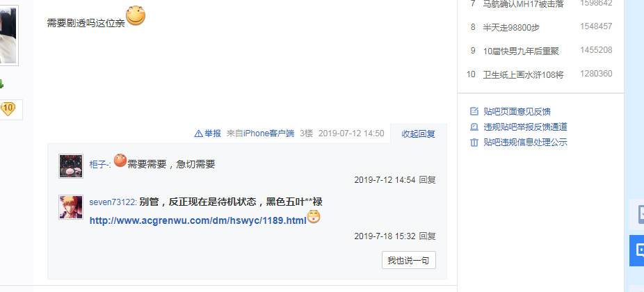
Task: Open hot topic 半天走98800步
Action: pyautogui.click(x=511, y=28)
